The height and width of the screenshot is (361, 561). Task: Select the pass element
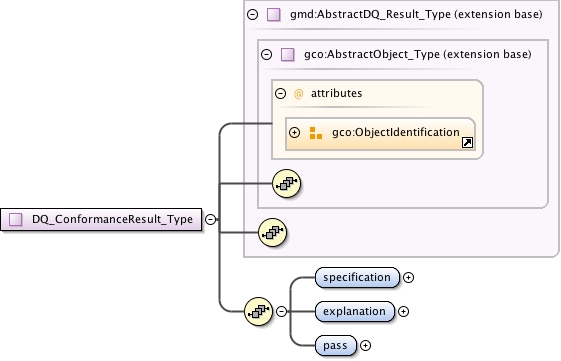(x=336, y=345)
